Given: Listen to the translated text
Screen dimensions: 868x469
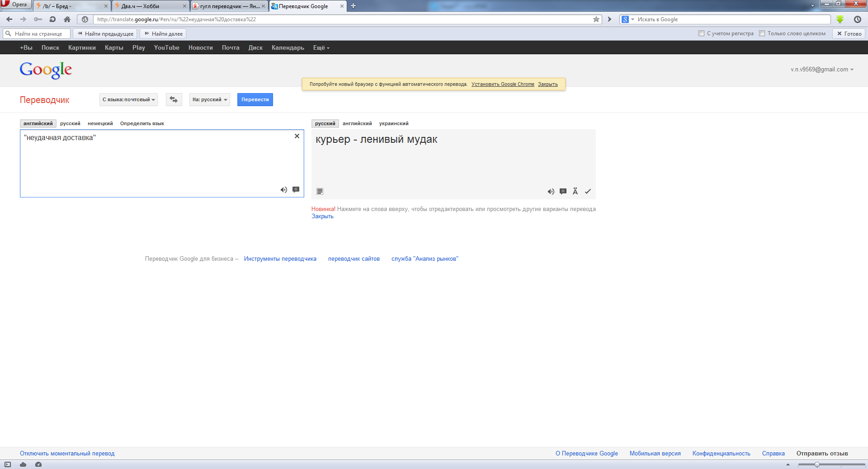Looking at the screenshot, I should 551,192.
